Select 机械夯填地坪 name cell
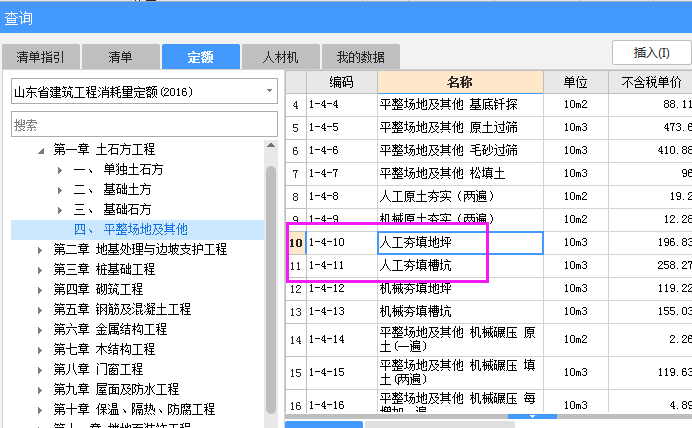Image resolution: width=692 pixels, height=428 pixels. (460, 289)
